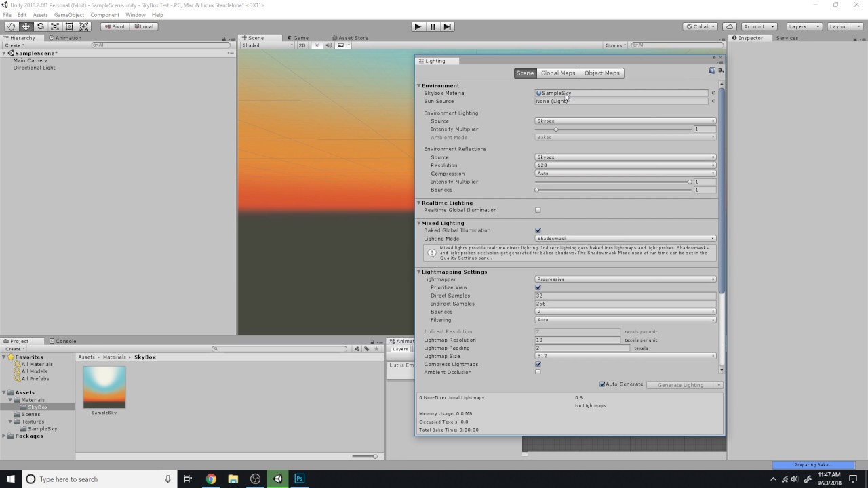Click Skybox Material object picker circle
This screenshot has width=868, height=488.
click(x=713, y=93)
